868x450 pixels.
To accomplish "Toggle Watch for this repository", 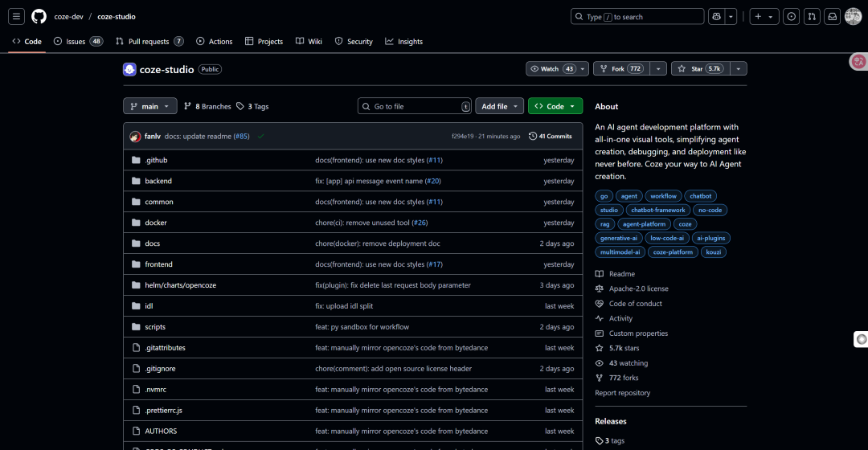I will pos(552,69).
